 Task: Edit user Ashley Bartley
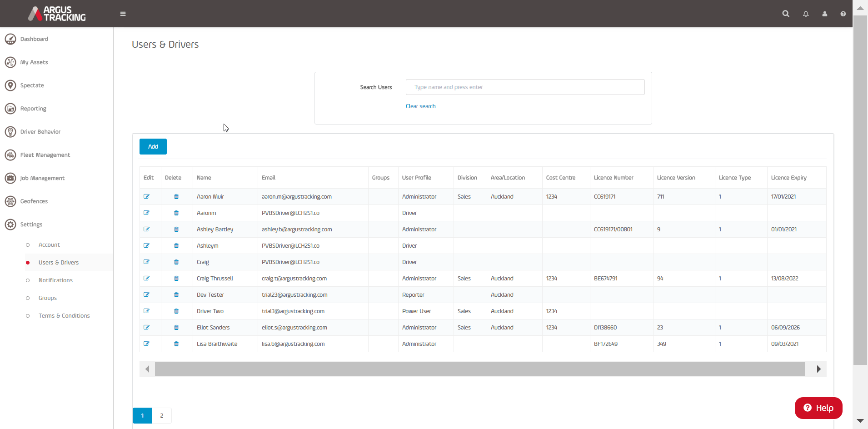click(x=146, y=229)
